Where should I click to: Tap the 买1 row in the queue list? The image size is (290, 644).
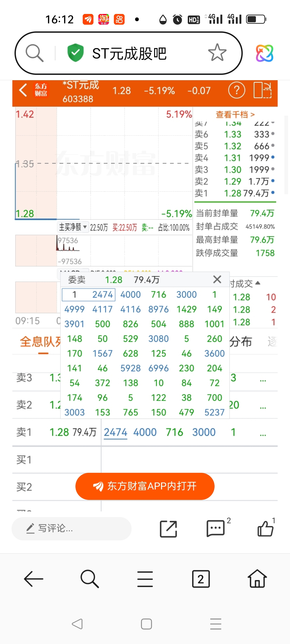pos(145,460)
